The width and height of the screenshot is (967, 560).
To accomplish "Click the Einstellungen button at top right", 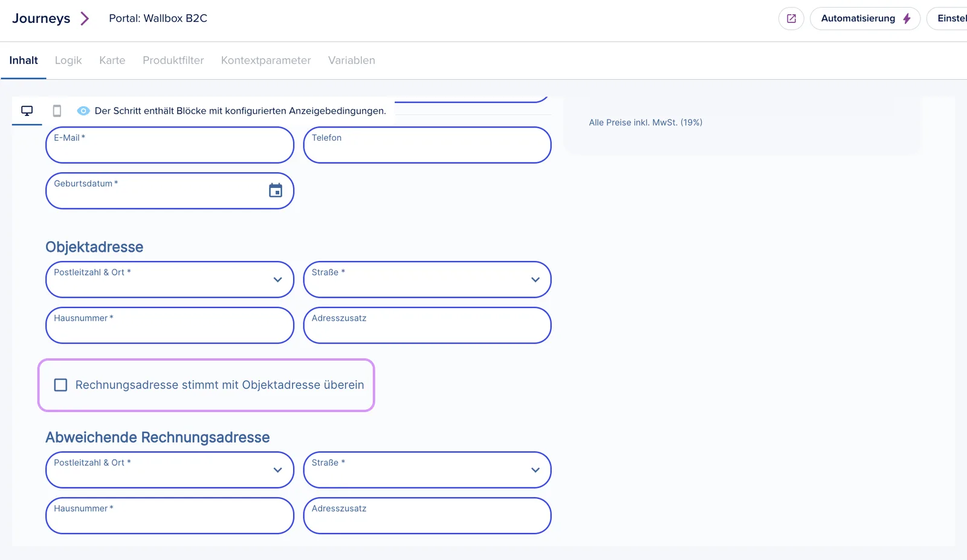I will tap(947, 19).
